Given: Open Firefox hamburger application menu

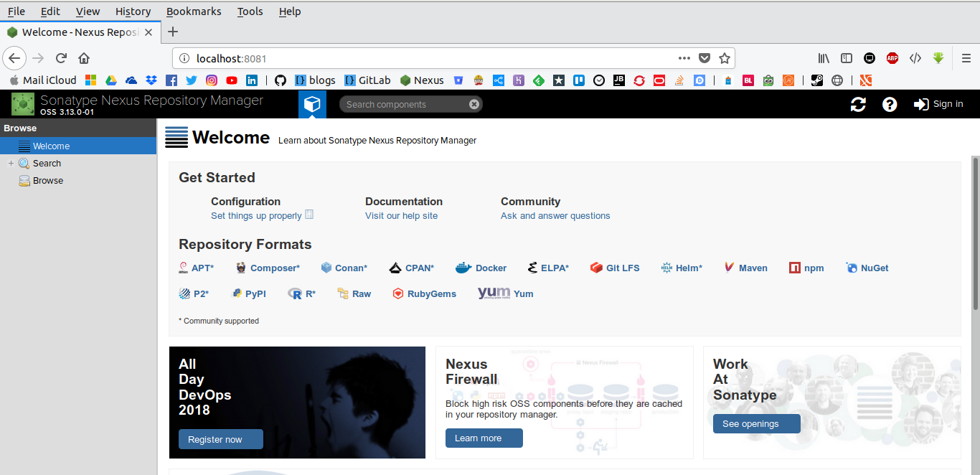Looking at the screenshot, I should point(967,58).
